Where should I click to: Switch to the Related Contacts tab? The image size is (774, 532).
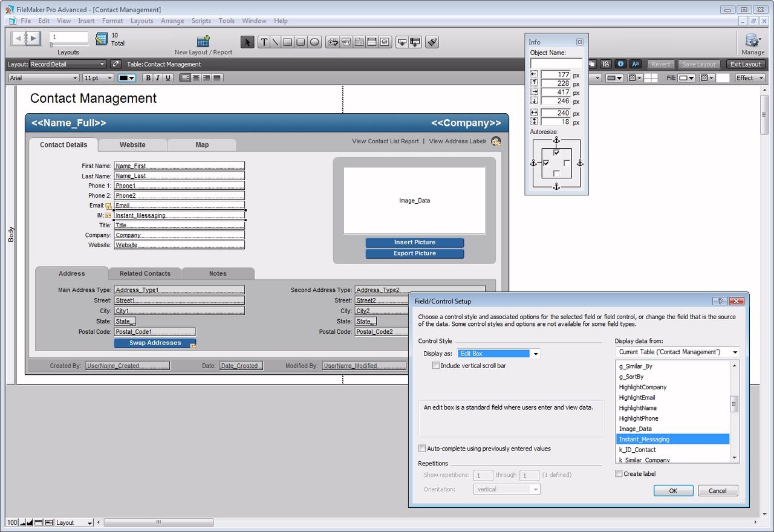pyautogui.click(x=145, y=273)
